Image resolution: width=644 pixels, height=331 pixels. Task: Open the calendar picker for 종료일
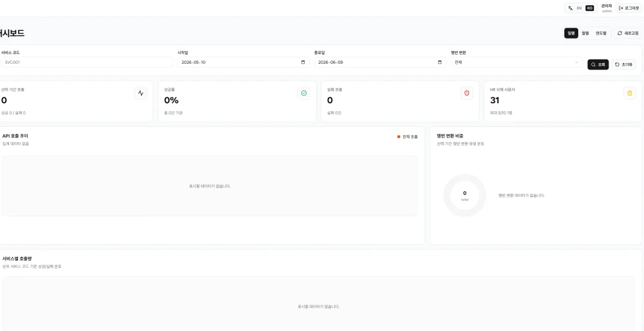pos(440,62)
